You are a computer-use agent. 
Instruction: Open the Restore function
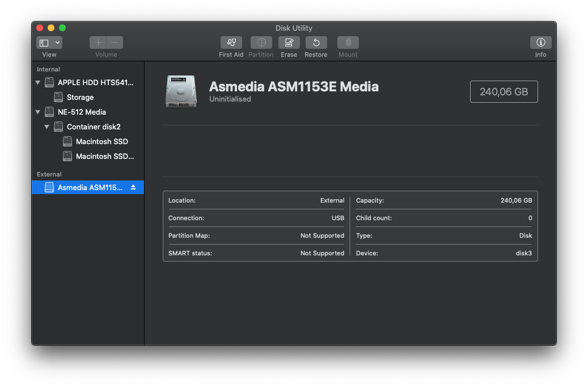point(316,43)
